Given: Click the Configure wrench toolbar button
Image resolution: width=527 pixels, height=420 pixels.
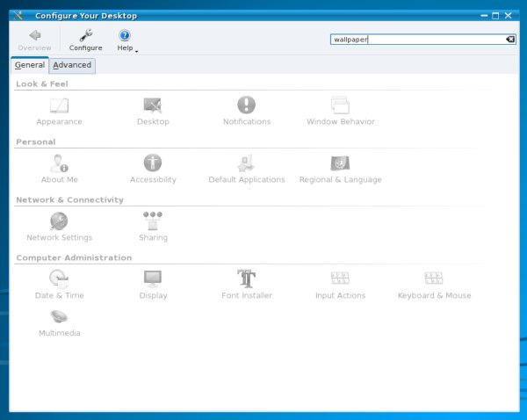Looking at the screenshot, I should [x=86, y=40].
